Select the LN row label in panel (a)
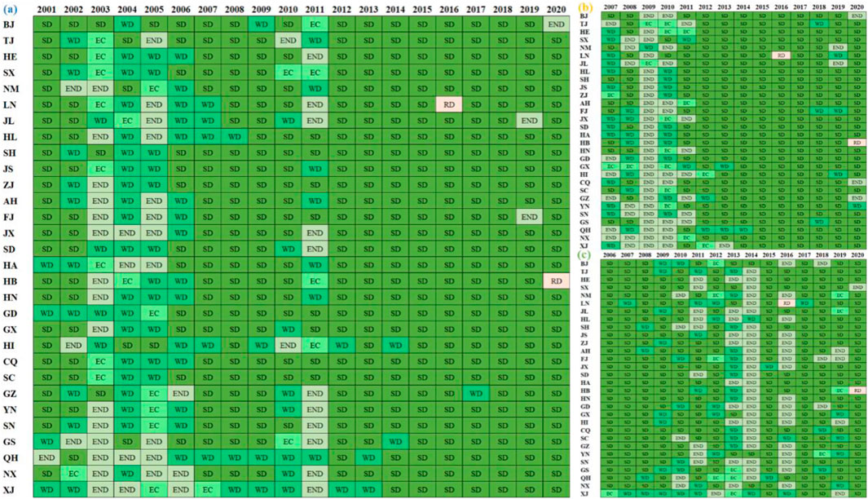Viewport: 868px width, 499px height. tap(10, 104)
